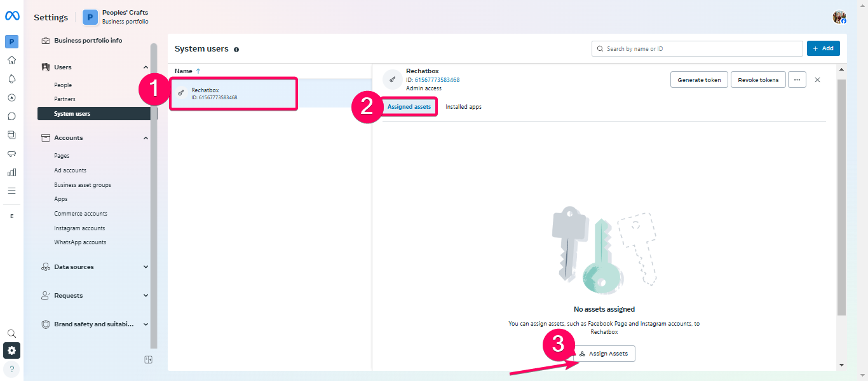Click details panel scrollbar down arrow
This screenshot has width=868, height=381.
(841, 365)
